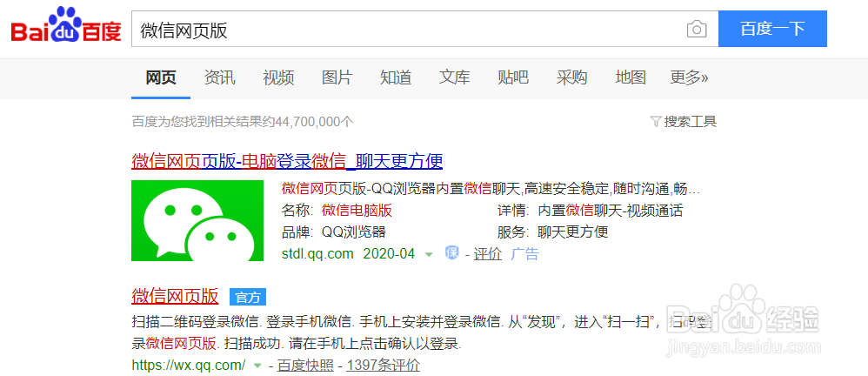
Task: Click snippet text 扫描二维码登录微信
Action: pyautogui.click(x=197, y=322)
